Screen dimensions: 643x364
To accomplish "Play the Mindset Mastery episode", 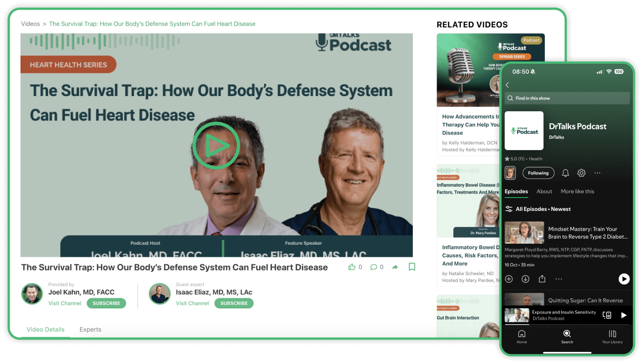I will pos(624,279).
